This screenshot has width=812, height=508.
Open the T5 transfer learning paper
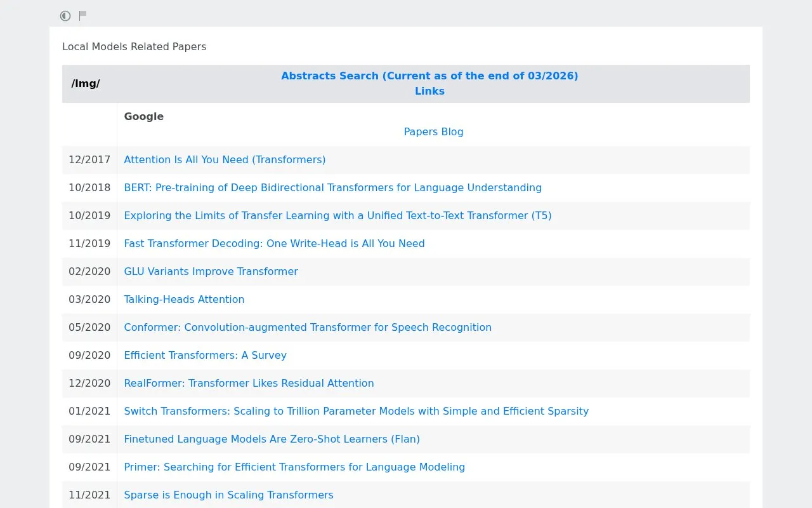[x=337, y=215]
